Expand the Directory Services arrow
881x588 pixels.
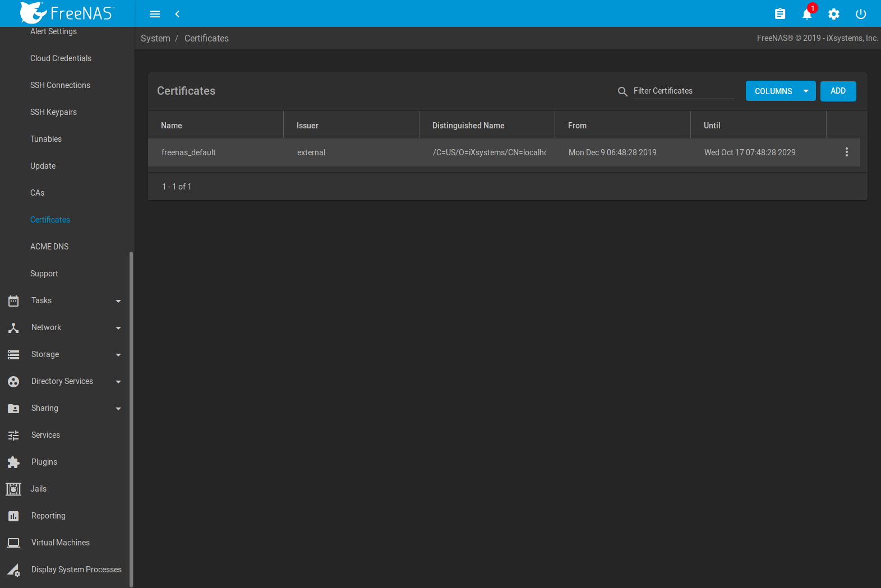(118, 382)
